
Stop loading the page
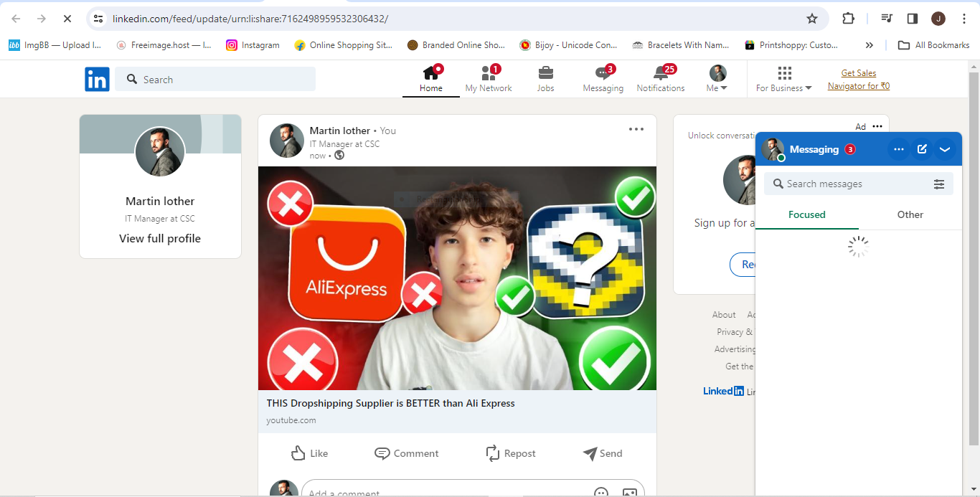[67, 19]
